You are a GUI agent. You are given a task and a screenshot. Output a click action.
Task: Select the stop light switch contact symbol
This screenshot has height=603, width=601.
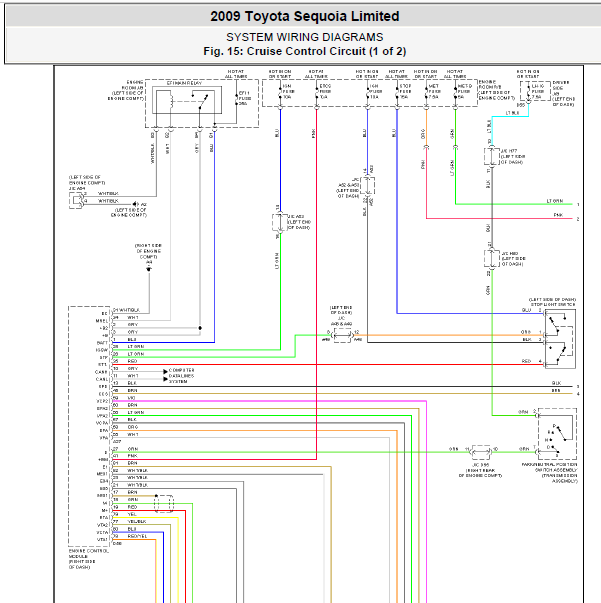coord(560,340)
